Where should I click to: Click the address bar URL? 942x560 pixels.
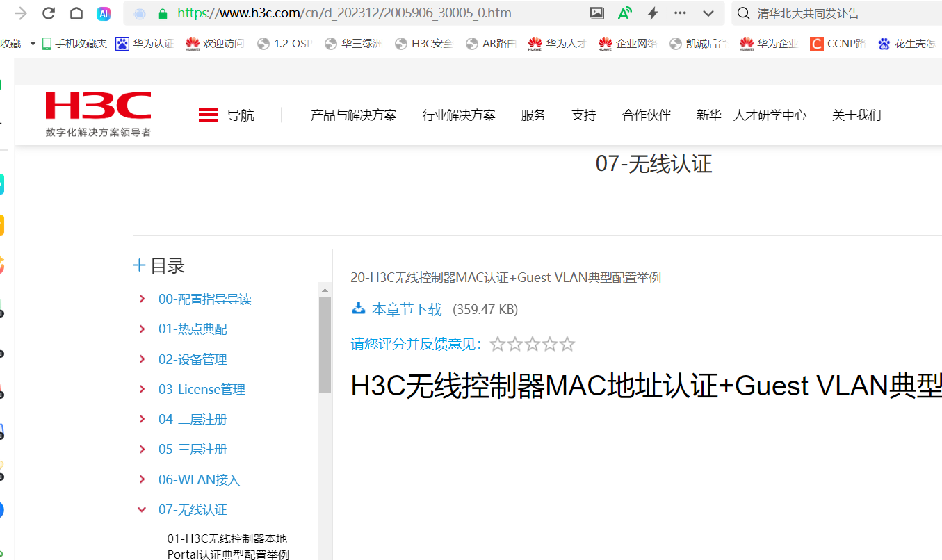[344, 13]
